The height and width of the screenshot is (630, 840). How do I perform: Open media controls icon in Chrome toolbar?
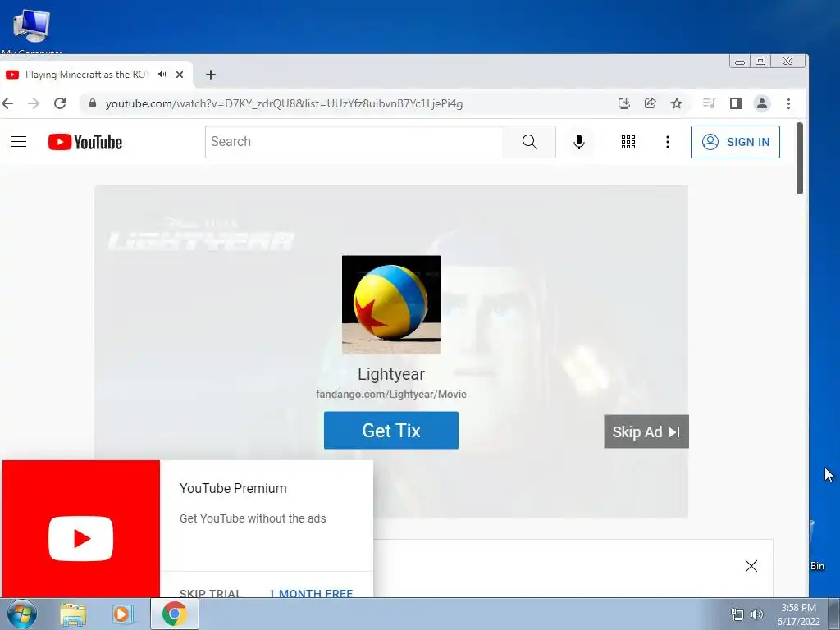709,103
